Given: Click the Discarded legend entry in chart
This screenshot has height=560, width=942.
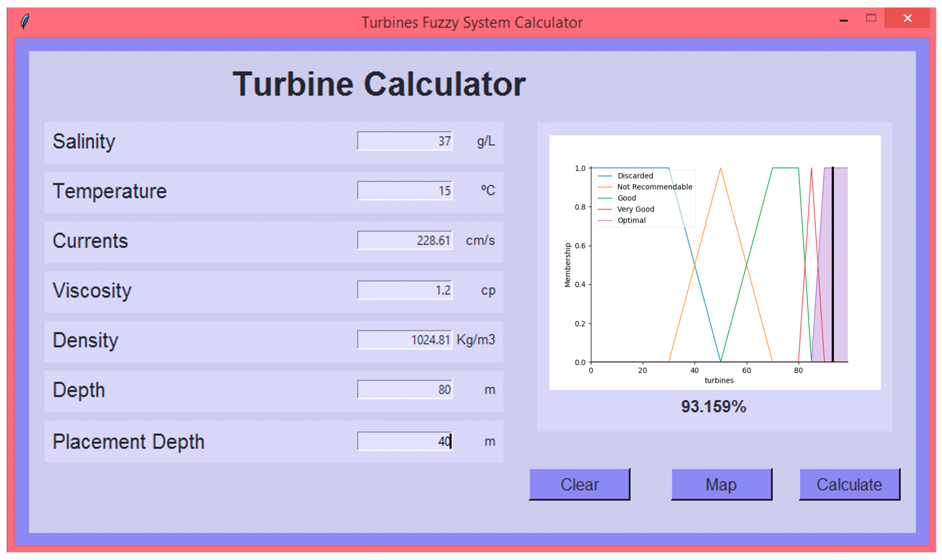Looking at the screenshot, I should pyautogui.click(x=635, y=176).
